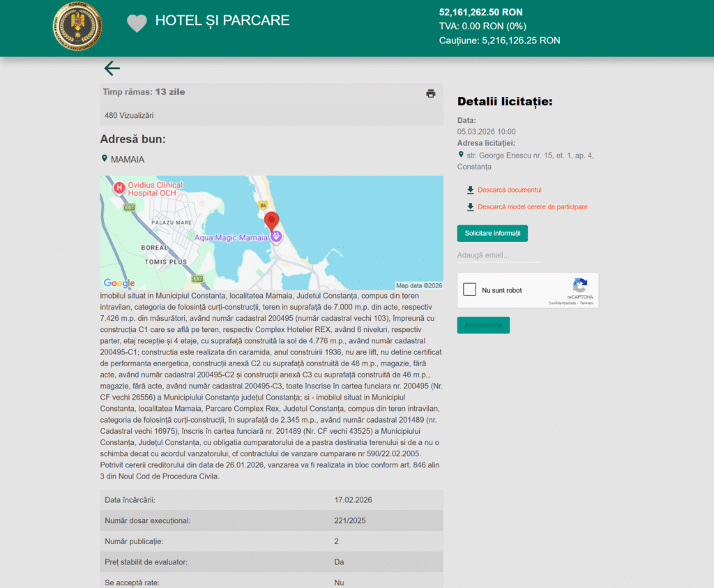714x588 pixels.
Task: Click the ministry coat-of-arms logo
Action: point(78,27)
